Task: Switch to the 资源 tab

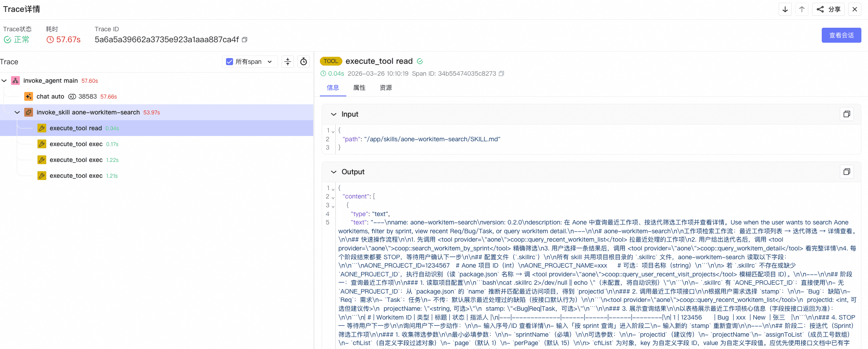Action: (386, 88)
